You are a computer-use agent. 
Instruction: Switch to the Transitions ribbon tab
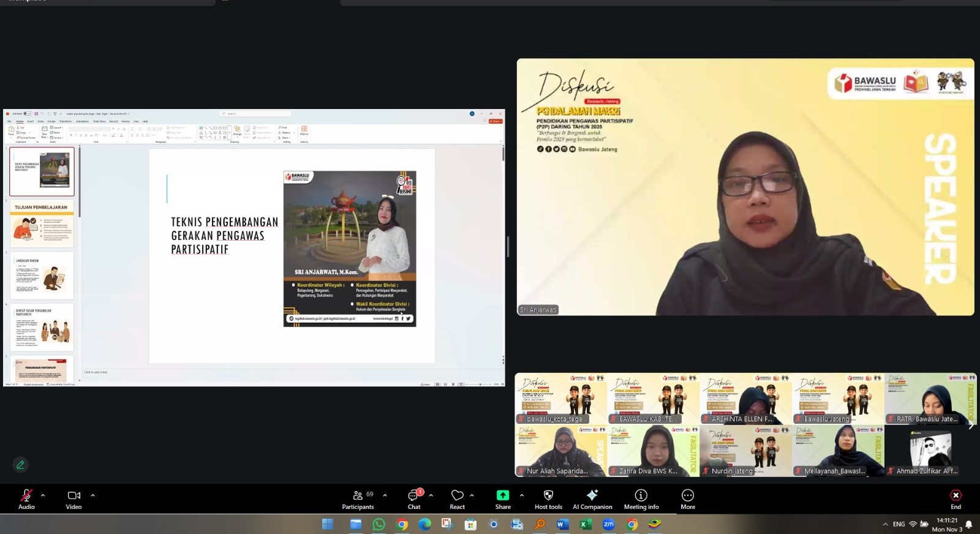pyautogui.click(x=66, y=121)
